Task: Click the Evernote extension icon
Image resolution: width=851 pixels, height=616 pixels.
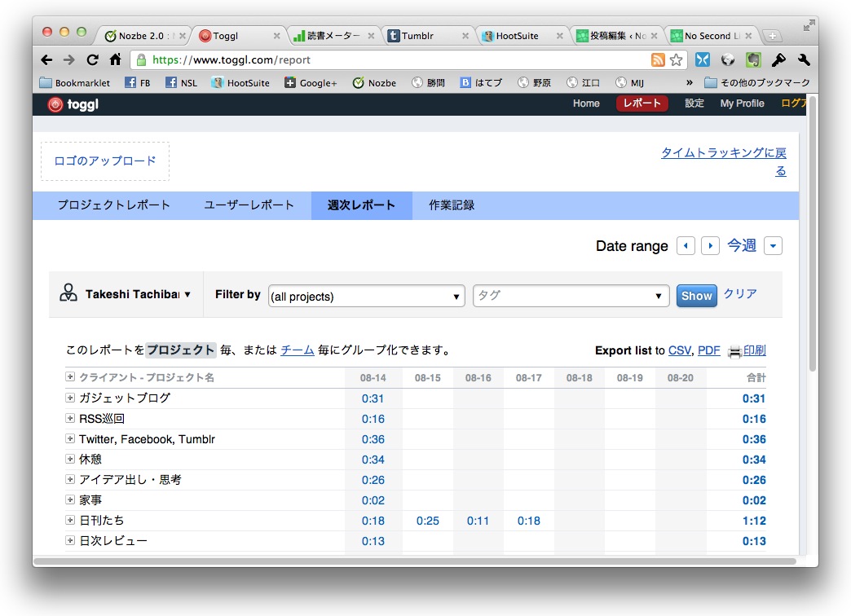Action: click(x=754, y=59)
